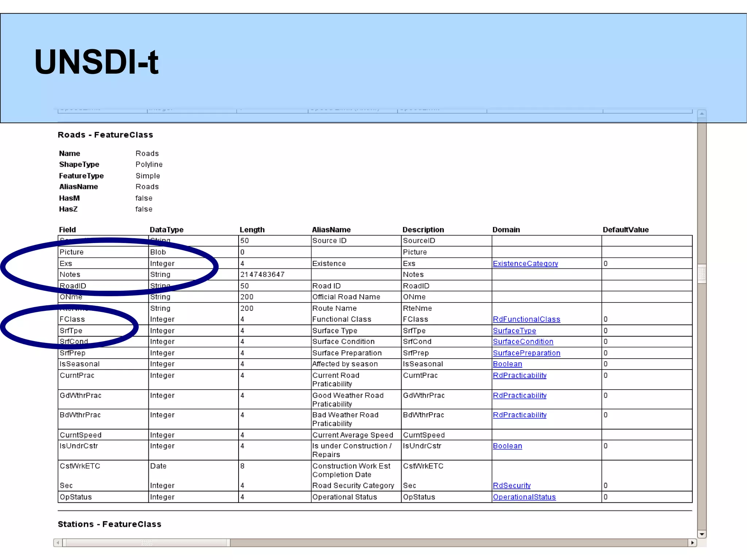Select the 'OpStatus' field cell
Image resolution: width=747 pixels, height=560 pixels.
[x=103, y=497]
